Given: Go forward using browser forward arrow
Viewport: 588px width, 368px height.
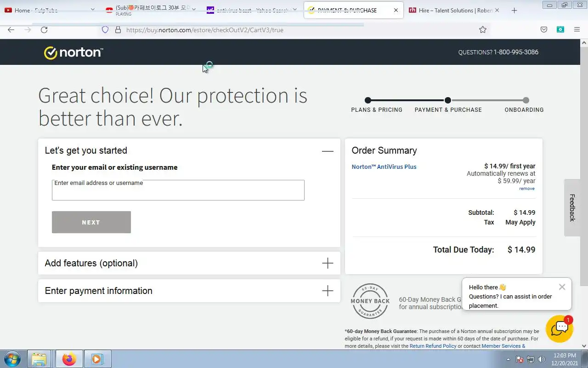Looking at the screenshot, I should coord(28,30).
